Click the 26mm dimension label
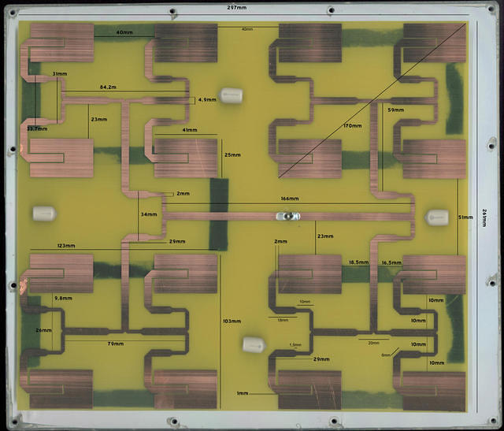This screenshot has height=431, width=504. 44,330
